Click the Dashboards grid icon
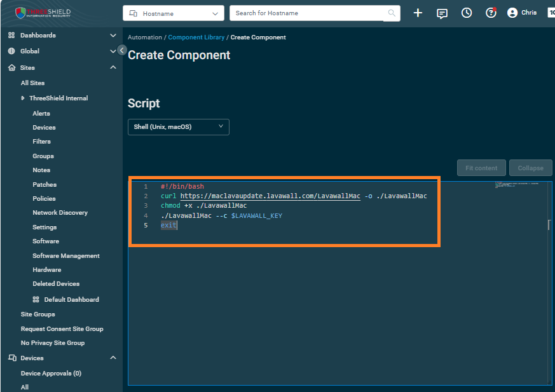This screenshot has width=555, height=392. click(x=11, y=36)
